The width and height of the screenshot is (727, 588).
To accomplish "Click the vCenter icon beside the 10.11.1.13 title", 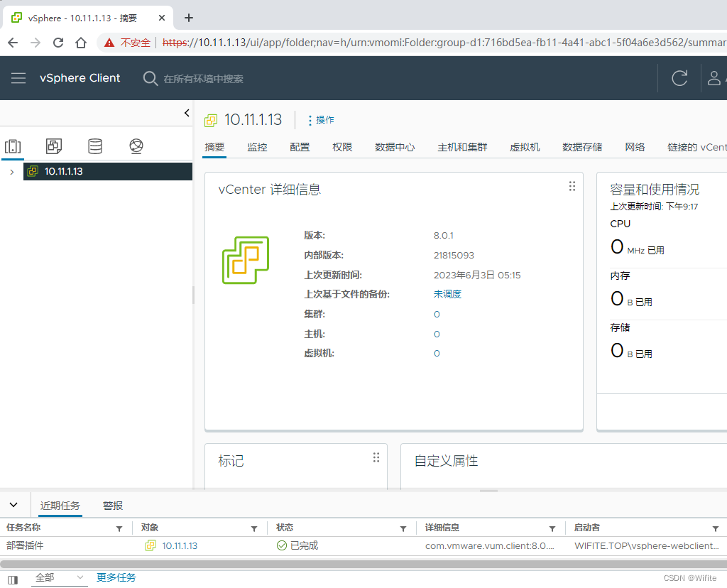I will coord(210,121).
